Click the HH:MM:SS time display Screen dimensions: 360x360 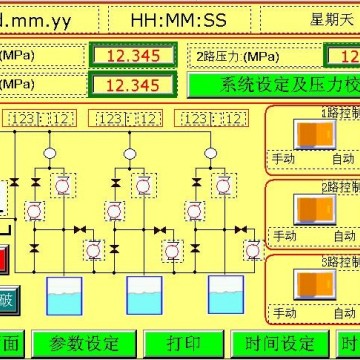(x=179, y=20)
